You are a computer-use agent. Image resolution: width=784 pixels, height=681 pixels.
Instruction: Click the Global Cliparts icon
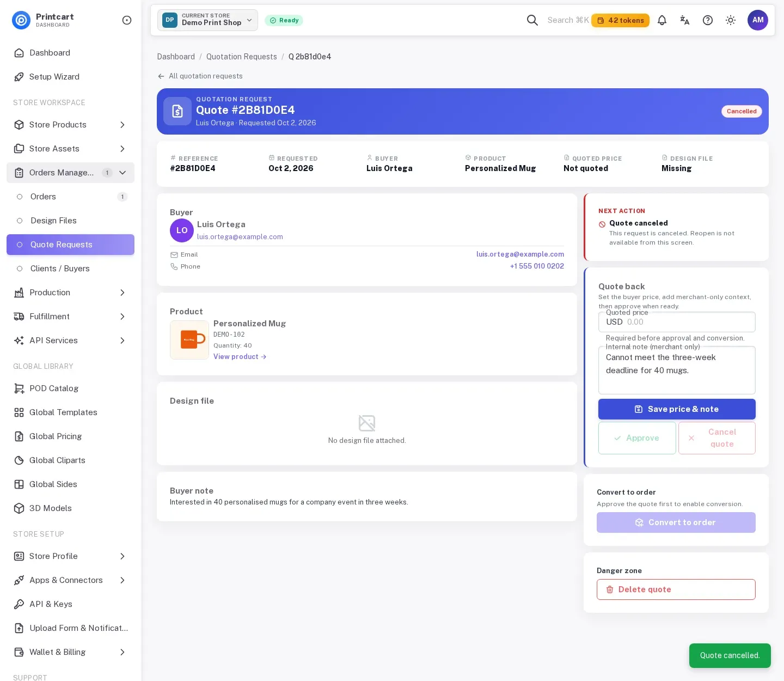[x=19, y=460]
